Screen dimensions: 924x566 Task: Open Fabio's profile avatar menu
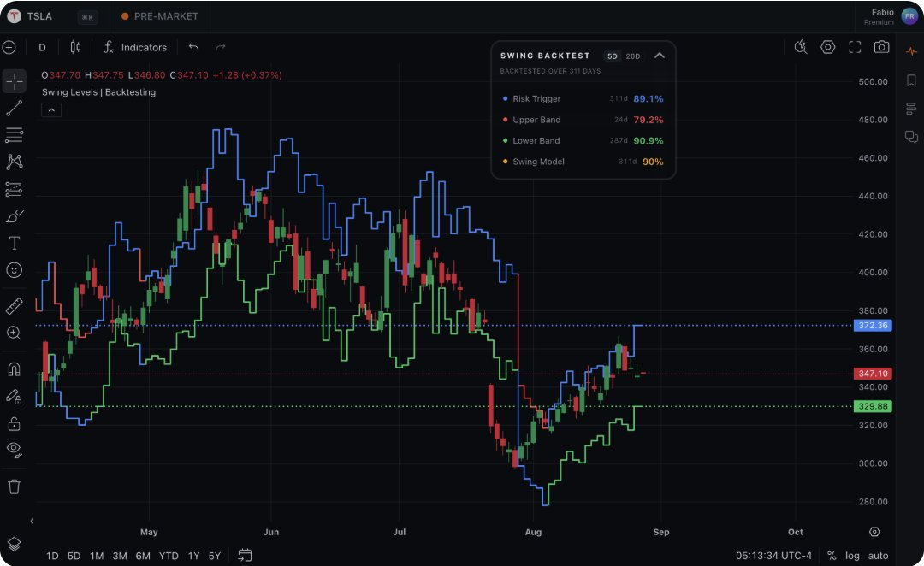909,16
